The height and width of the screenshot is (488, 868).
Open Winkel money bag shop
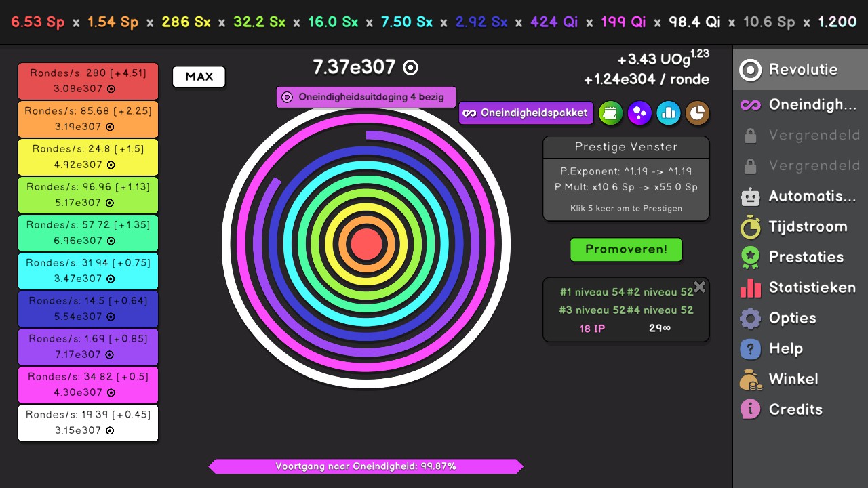coord(800,380)
